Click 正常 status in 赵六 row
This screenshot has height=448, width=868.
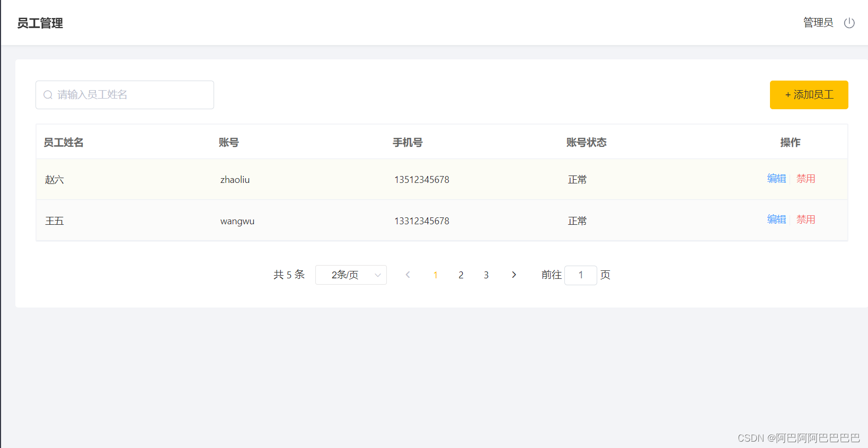pyautogui.click(x=577, y=180)
